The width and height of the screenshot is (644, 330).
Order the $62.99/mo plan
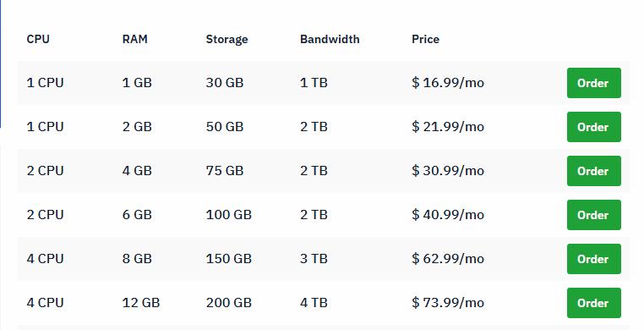[594, 259]
